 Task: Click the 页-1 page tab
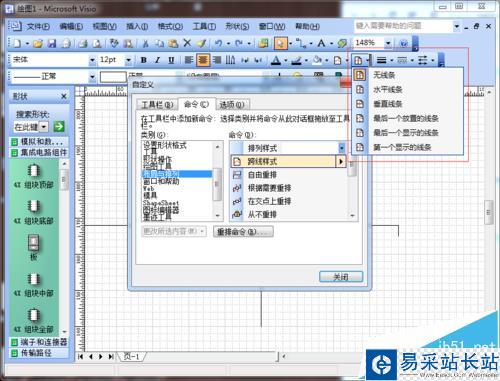131,357
